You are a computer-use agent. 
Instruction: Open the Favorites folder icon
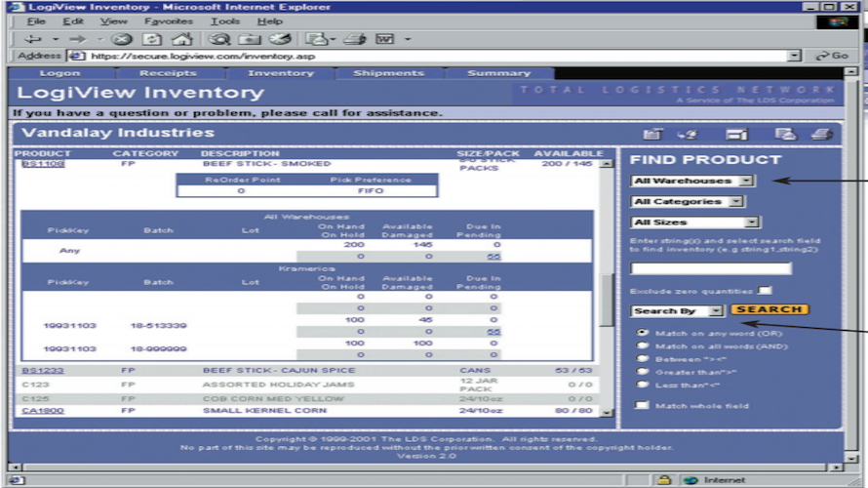[x=250, y=39]
